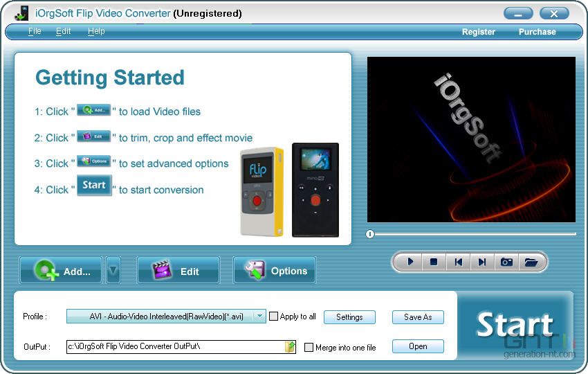Expand the Add button dropdown arrow
The height and width of the screenshot is (374, 588).
[x=113, y=270]
